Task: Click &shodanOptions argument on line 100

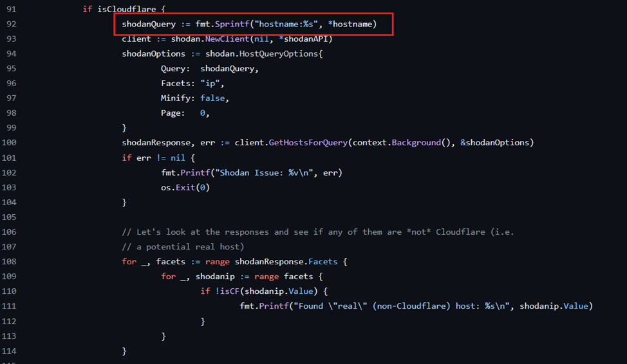Action: 494,143
